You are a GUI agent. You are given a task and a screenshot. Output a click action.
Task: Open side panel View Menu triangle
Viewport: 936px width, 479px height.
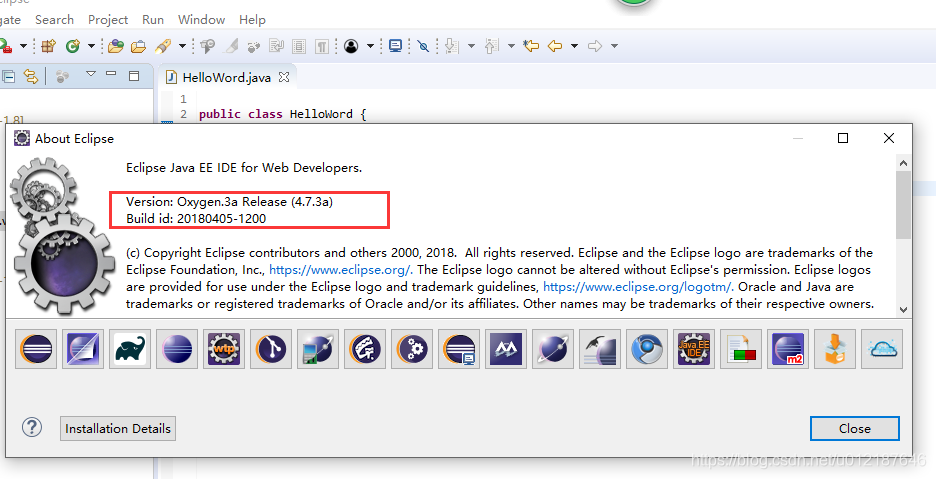pos(91,74)
